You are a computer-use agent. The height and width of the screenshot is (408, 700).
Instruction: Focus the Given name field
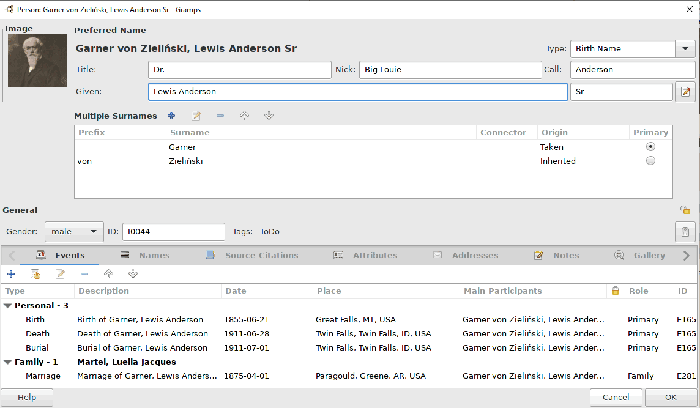[x=358, y=92]
